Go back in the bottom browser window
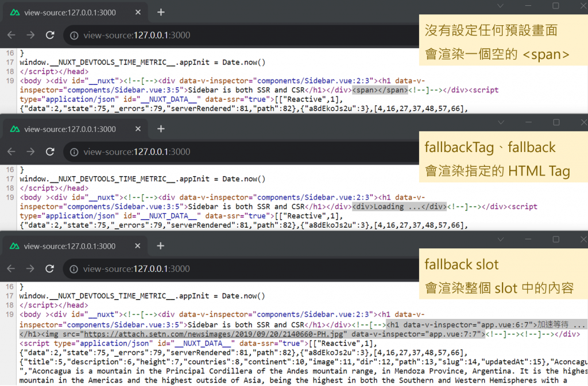 tap(11, 269)
